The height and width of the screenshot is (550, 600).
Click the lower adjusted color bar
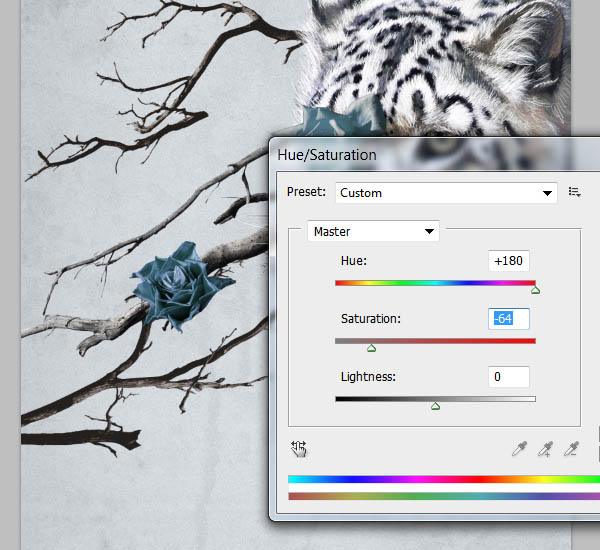(444, 496)
